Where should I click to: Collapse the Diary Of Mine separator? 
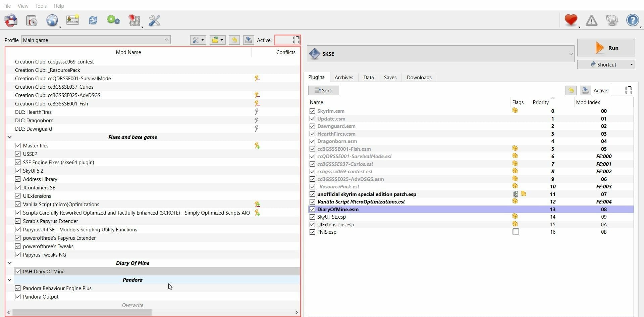pos(9,263)
